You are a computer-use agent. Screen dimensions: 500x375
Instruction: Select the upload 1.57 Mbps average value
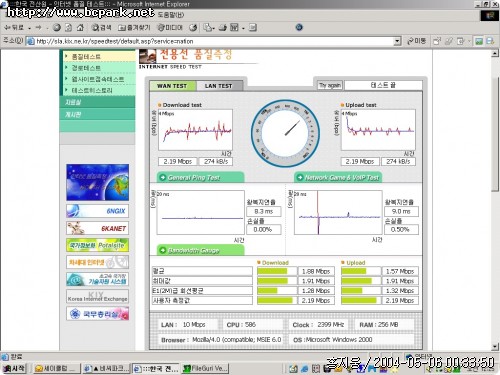[400, 271]
